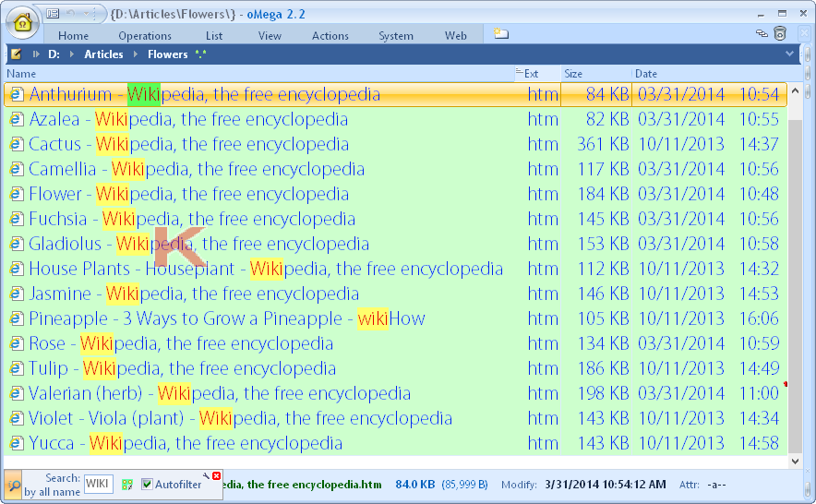Click the 84.0 KB size in status bar
The image size is (816, 504).
point(414,485)
